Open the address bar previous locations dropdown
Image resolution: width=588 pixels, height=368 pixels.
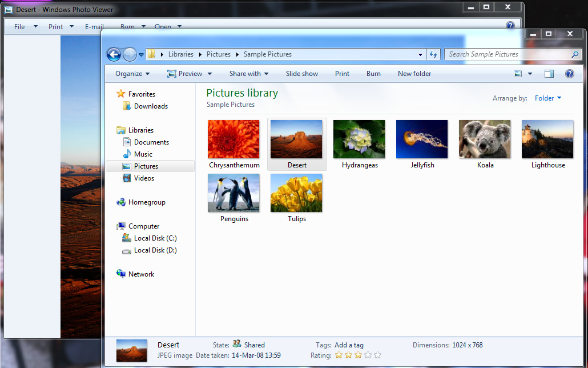[420, 54]
